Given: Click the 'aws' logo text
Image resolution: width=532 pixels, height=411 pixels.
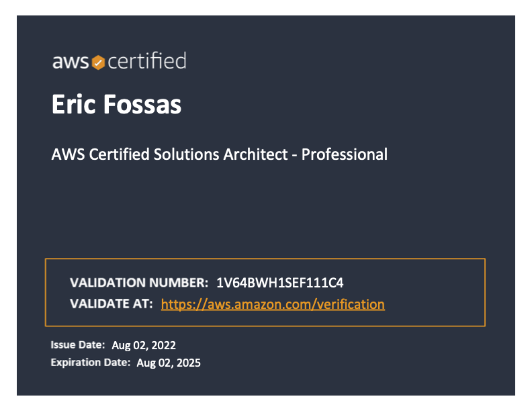Looking at the screenshot, I should (71, 62).
